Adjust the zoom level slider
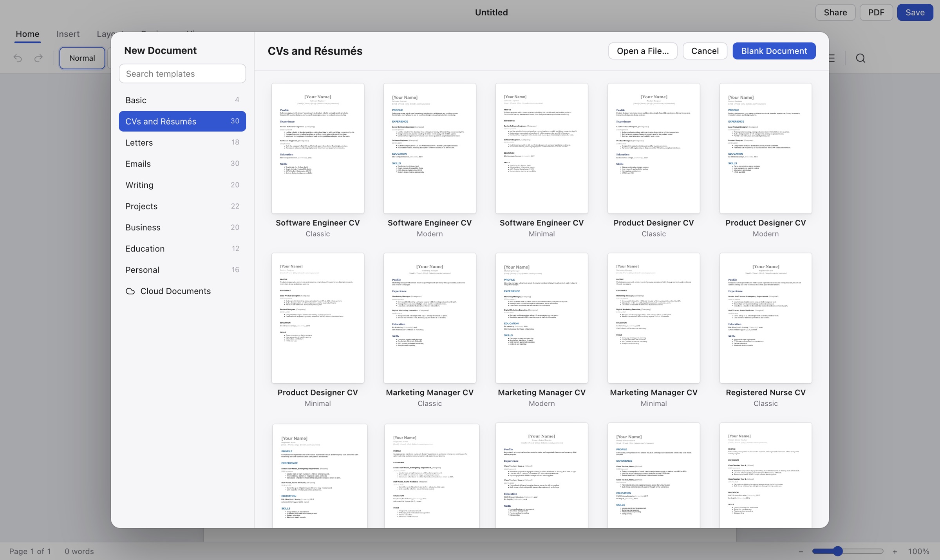The width and height of the screenshot is (940, 560). tap(848, 551)
